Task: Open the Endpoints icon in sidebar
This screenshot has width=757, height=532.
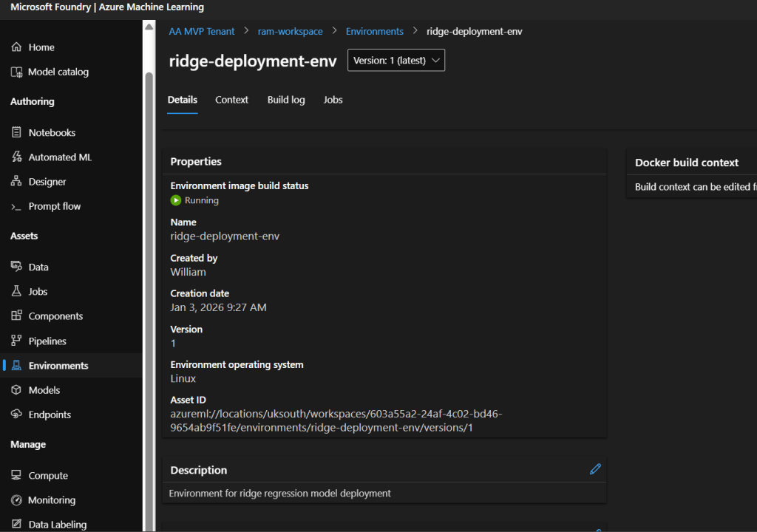Action: [16, 415]
